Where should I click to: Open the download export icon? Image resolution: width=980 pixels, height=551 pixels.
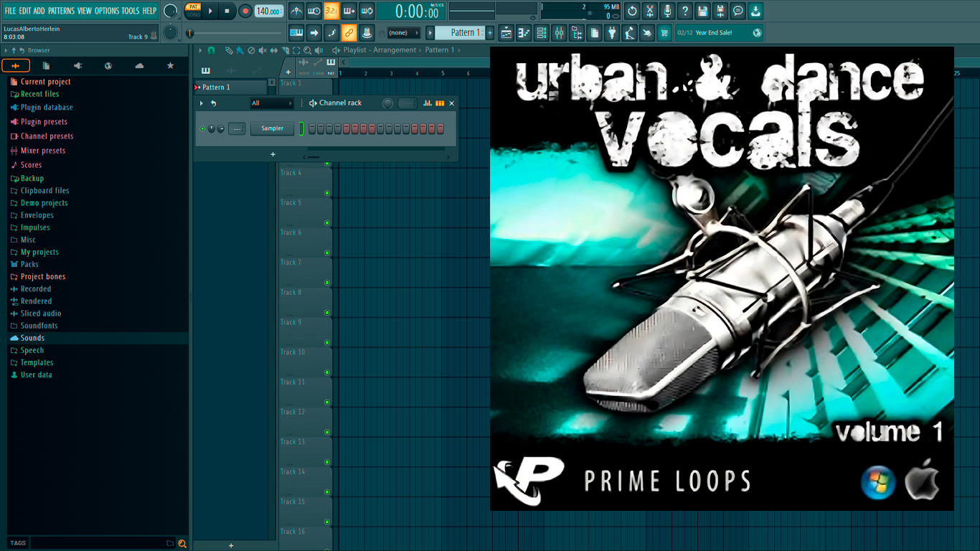[755, 11]
